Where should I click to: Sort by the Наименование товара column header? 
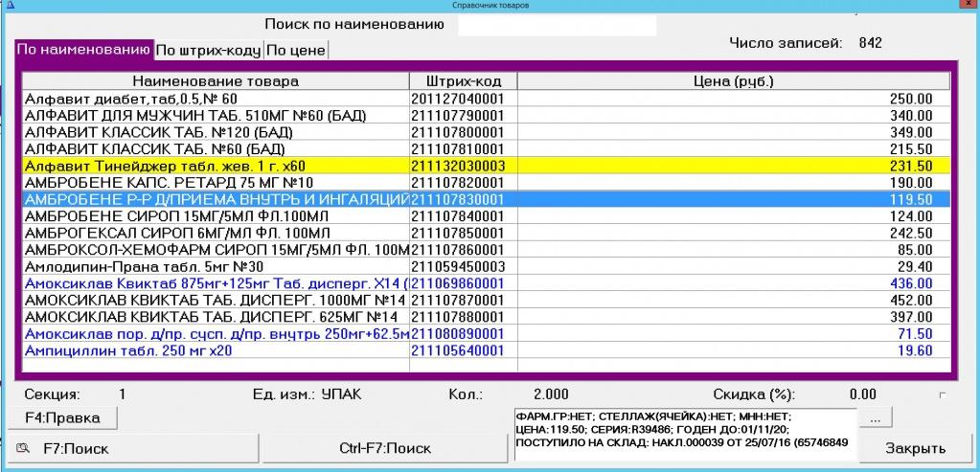216,81
